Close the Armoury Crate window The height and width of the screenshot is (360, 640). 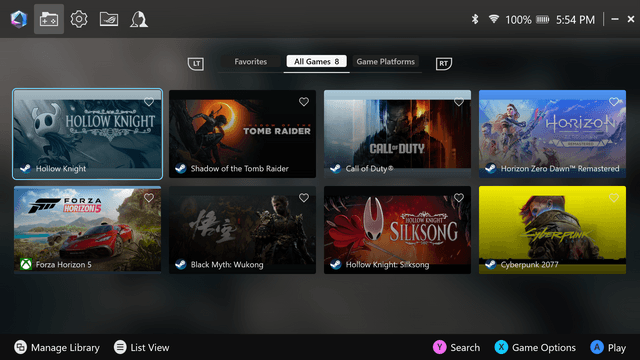pyautogui.click(x=631, y=19)
